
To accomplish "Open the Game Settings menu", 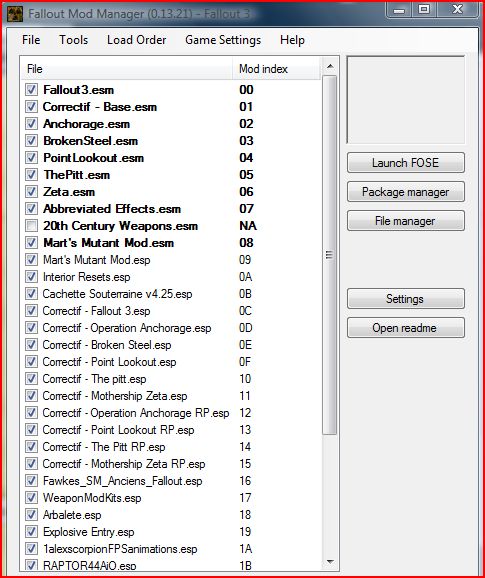I will pos(223,40).
